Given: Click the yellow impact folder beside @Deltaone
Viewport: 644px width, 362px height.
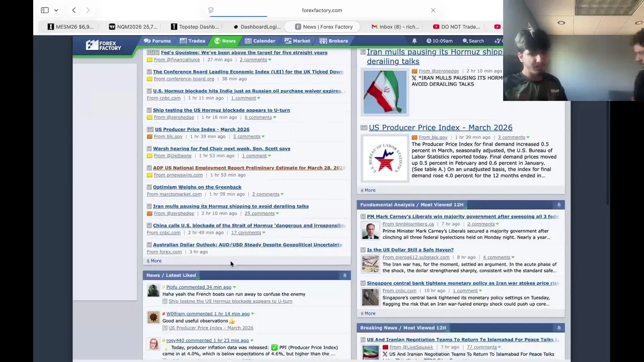Looking at the screenshot, I should pyautogui.click(x=149, y=156).
